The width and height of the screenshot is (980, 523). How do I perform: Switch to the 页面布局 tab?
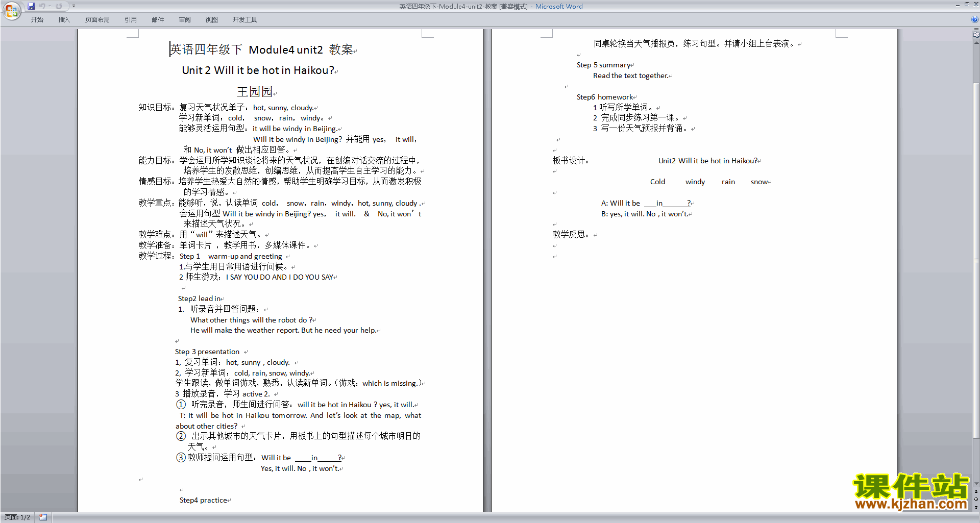(97, 20)
